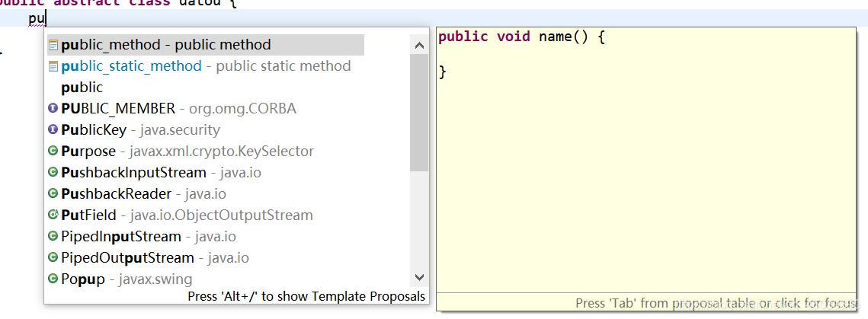Click class icon beside Purpose
868x319 pixels.
pyautogui.click(x=53, y=151)
